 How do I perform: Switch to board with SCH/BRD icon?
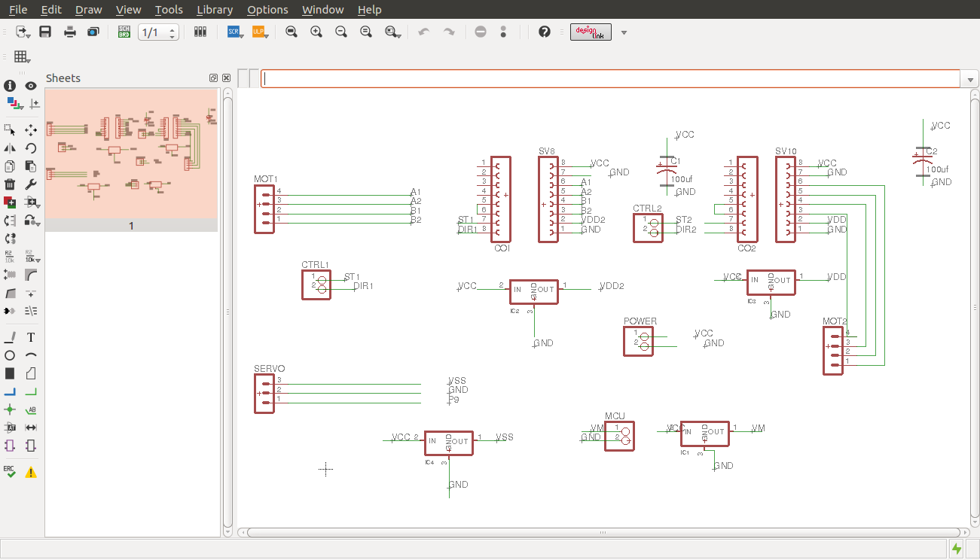pos(124,32)
